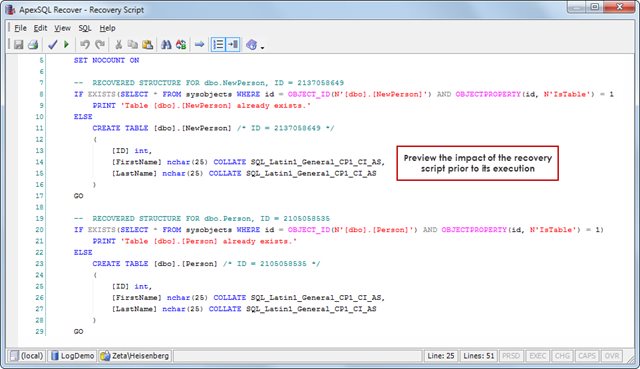640x369 pixels.
Task: Click the CHG status indicator
Action: (562, 356)
